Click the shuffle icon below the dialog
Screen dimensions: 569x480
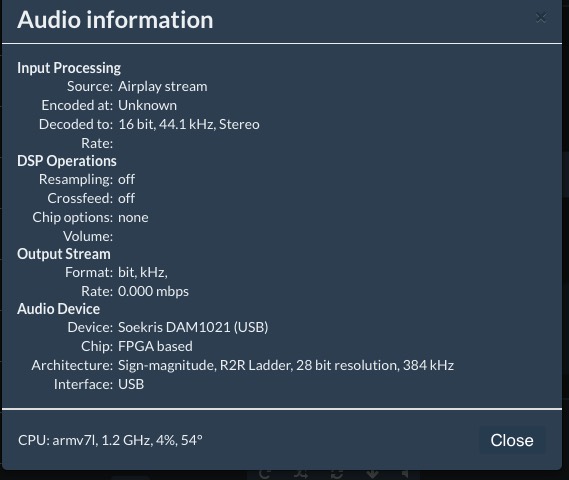coord(301,474)
